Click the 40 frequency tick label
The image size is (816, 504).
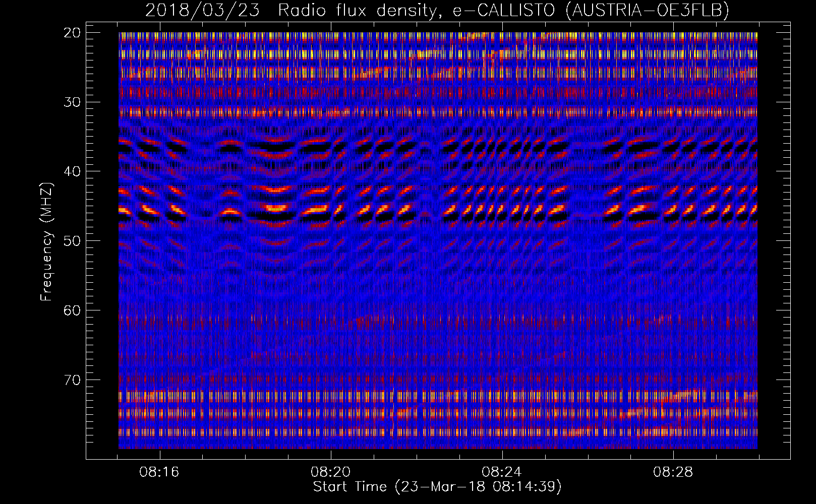[72, 171]
